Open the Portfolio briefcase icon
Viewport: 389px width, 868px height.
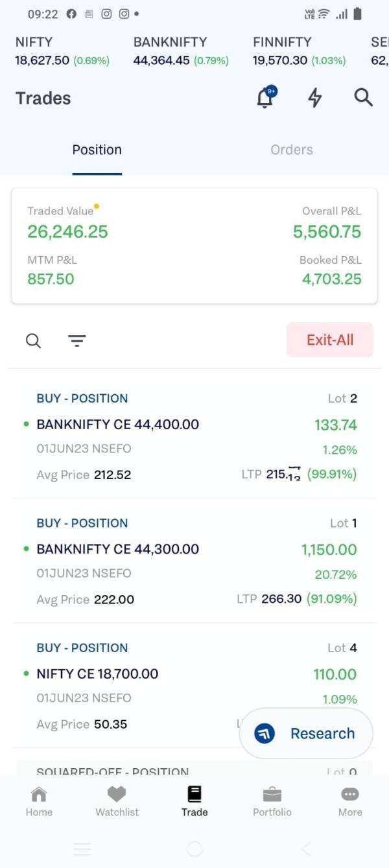click(x=272, y=801)
